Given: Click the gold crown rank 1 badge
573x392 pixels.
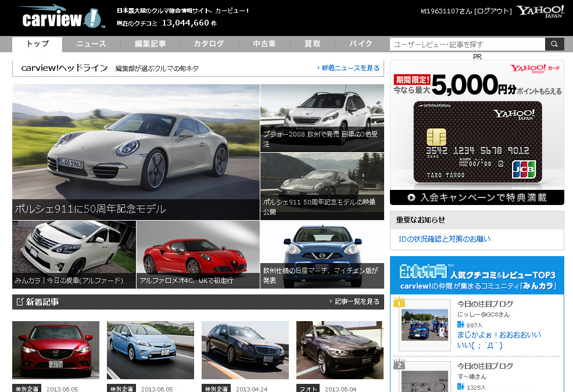Looking at the screenshot, I should click(399, 302).
